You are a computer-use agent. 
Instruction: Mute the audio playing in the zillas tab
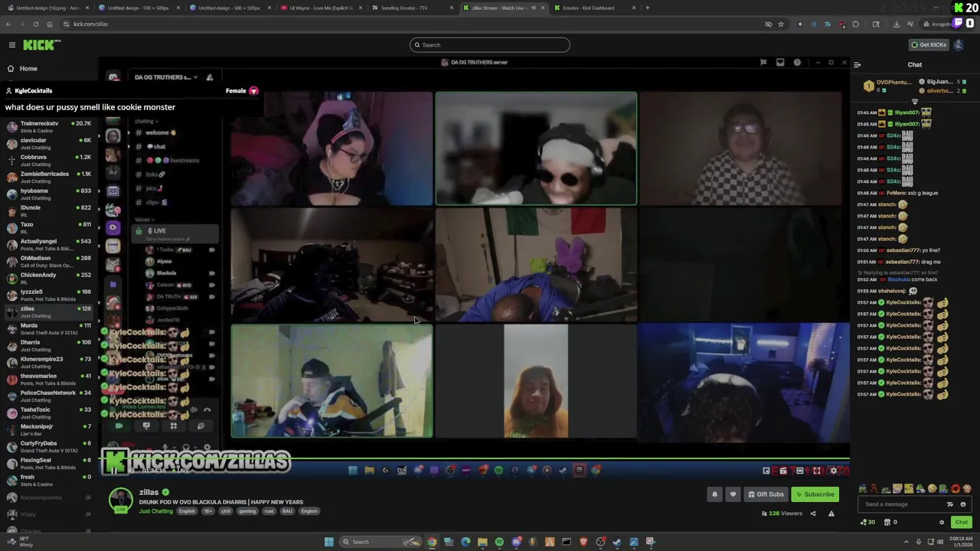point(533,8)
